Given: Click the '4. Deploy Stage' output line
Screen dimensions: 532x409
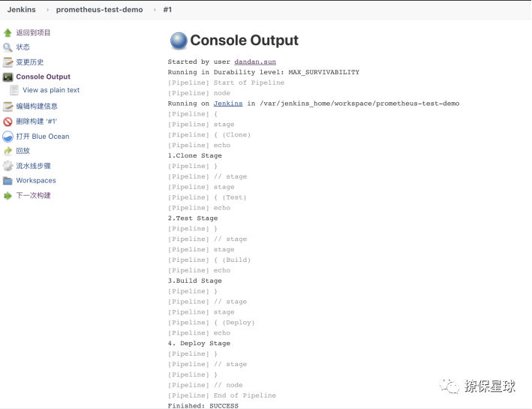Looking at the screenshot, I should pyautogui.click(x=199, y=343).
